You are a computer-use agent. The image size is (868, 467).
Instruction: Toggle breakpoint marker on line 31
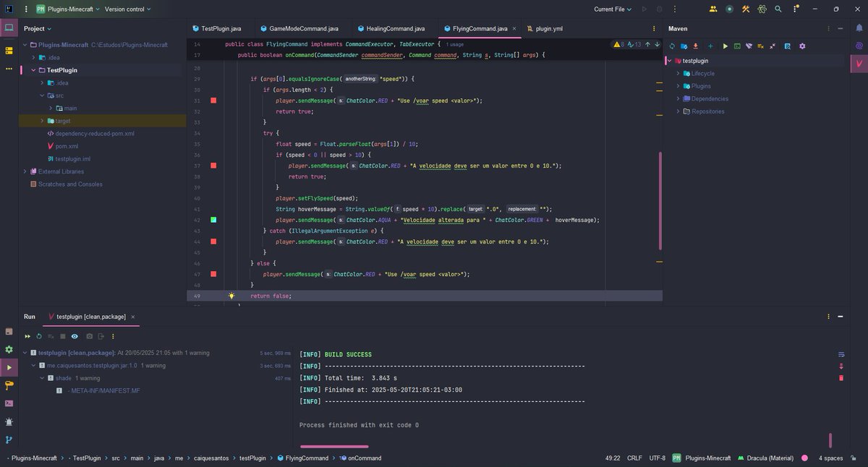click(213, 100)
